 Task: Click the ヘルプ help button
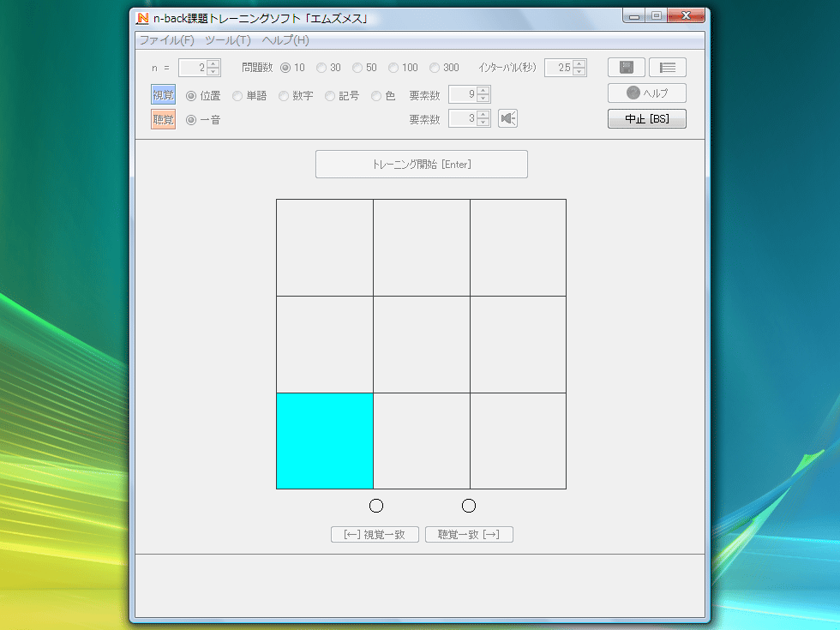(x=646, y=93)
